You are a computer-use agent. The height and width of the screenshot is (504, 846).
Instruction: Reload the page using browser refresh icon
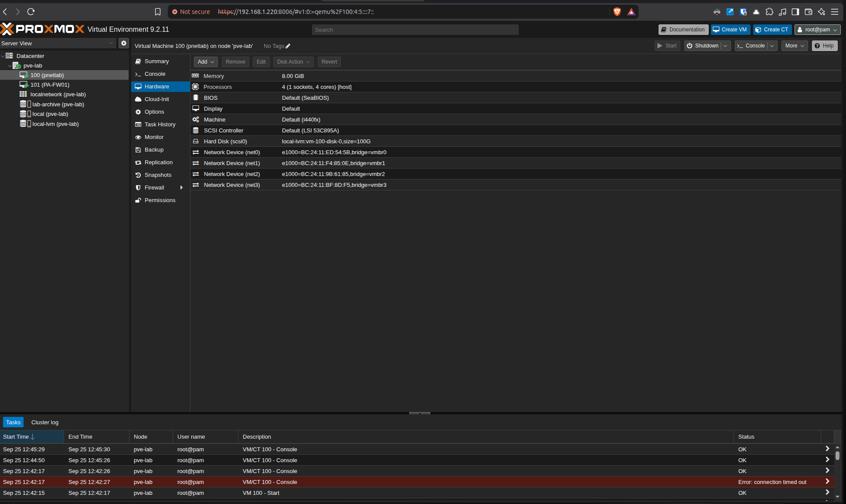coord(31,12)
